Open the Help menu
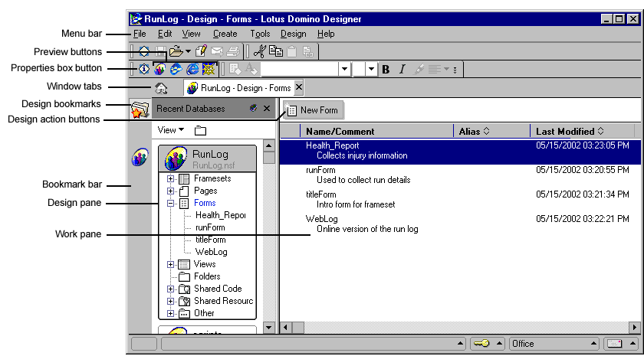 326,34
